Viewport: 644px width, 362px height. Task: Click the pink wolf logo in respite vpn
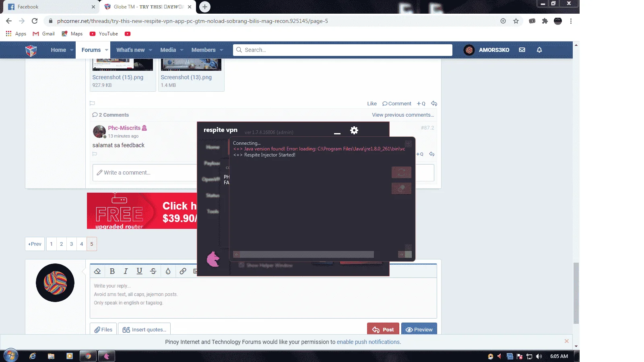[213, 259]
